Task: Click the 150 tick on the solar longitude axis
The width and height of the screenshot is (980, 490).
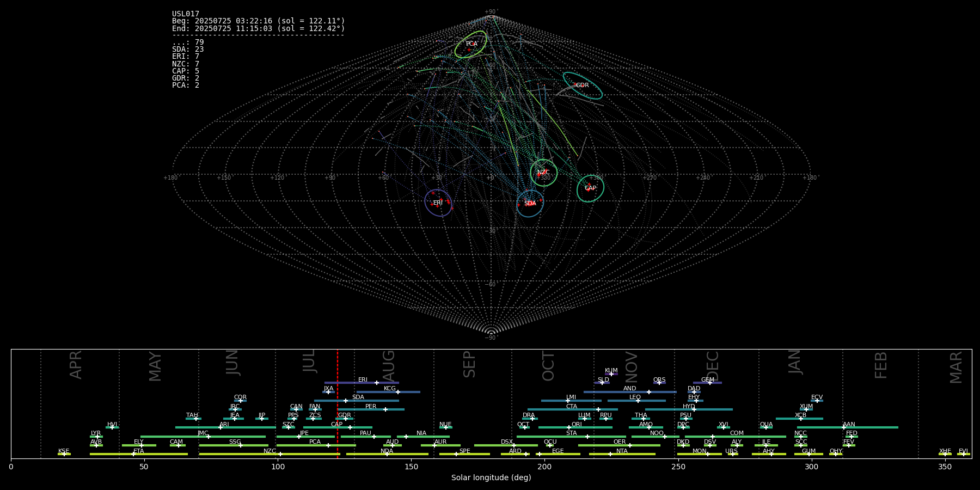Action: tap(411, 467)
